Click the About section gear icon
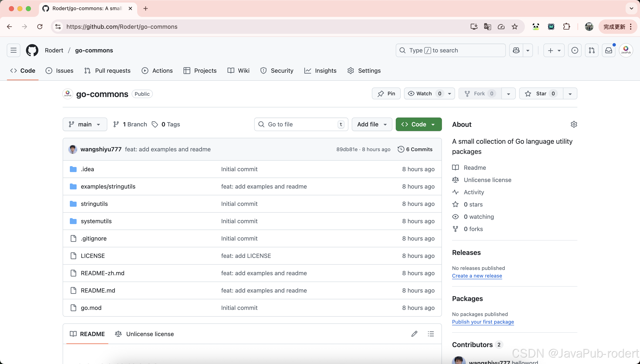This screenshot has height=364, width=640. (574, 124)
